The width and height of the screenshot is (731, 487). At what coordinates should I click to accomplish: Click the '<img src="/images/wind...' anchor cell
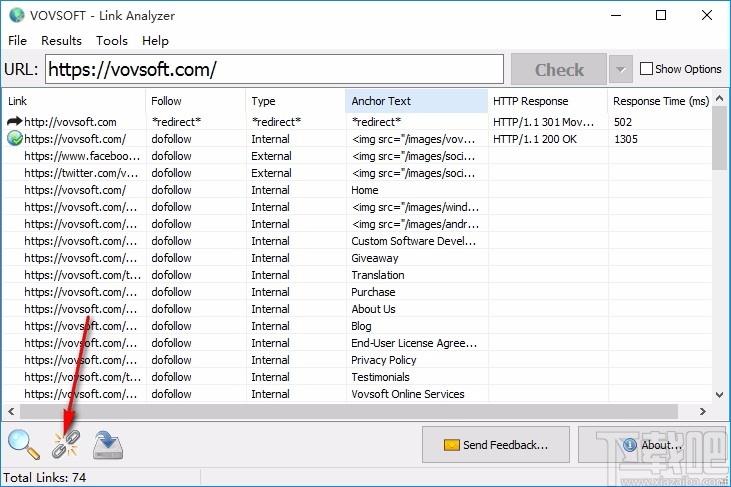(x=415, y=207)
